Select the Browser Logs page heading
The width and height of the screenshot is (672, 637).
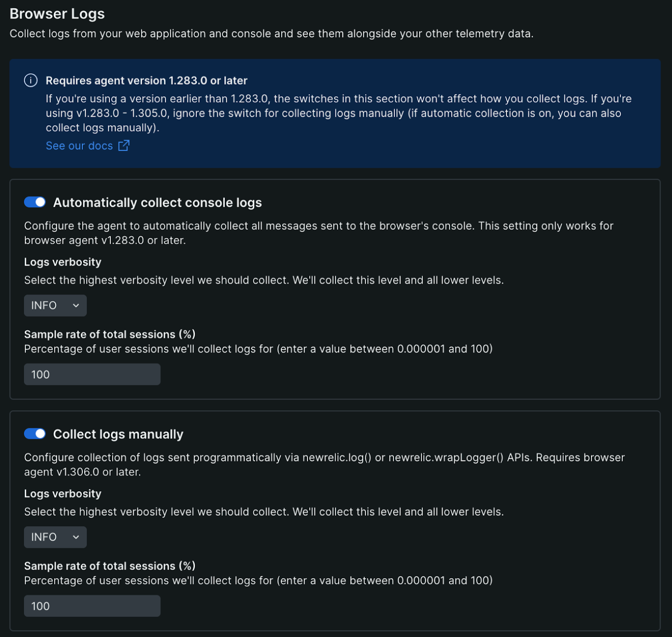tap(57, 14)
